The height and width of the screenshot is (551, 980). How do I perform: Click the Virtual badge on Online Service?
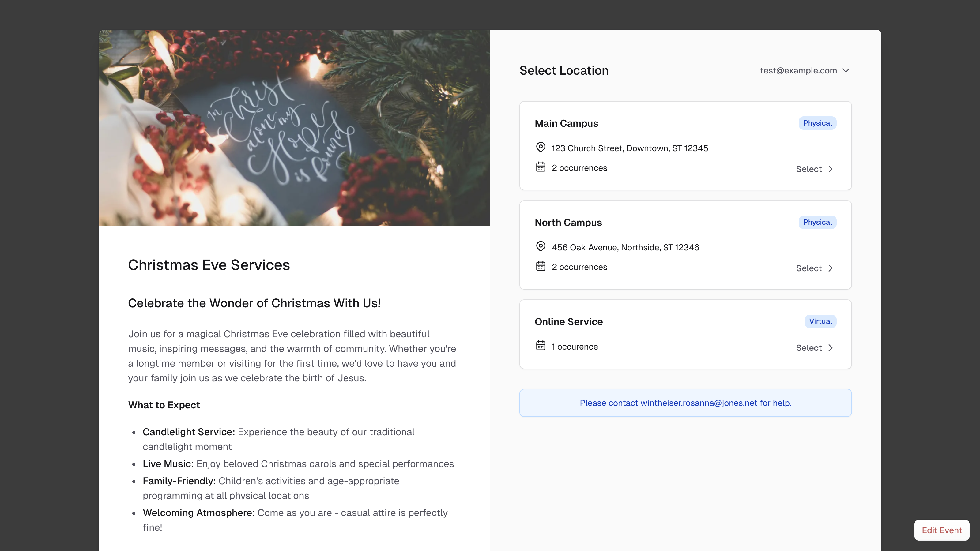820,322
